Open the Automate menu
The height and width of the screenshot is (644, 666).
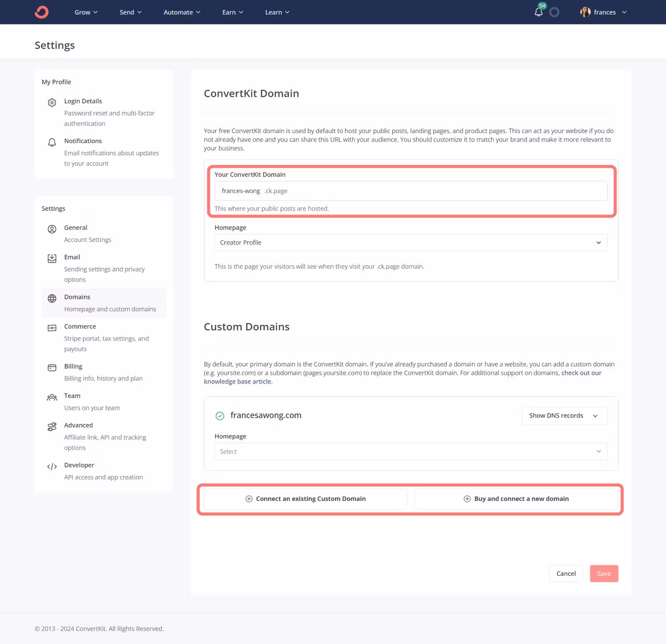[182, 12]
